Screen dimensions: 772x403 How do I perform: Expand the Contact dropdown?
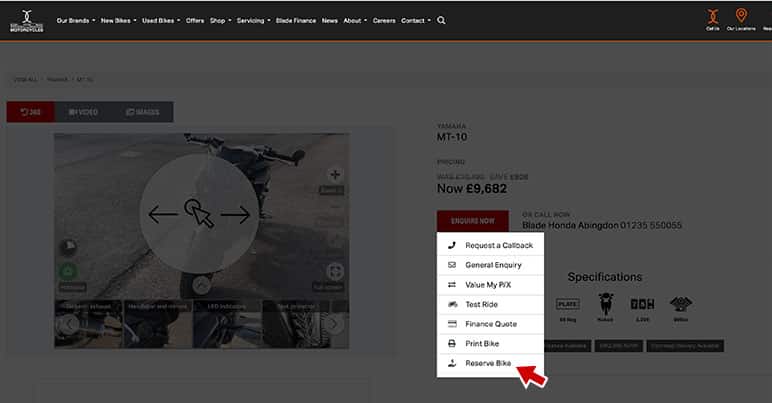[416, 21]
